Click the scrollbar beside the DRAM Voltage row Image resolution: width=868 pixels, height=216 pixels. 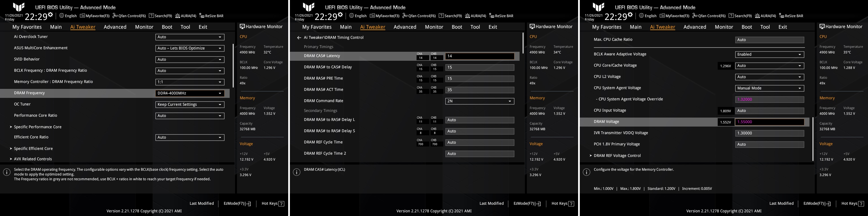[x=812, y=139]
